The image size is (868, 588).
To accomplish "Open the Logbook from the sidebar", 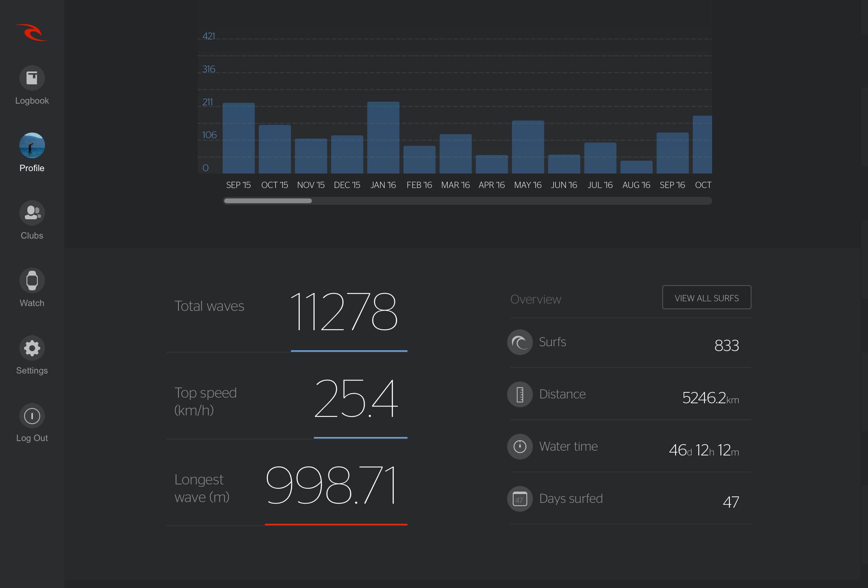I will (32, 78).
